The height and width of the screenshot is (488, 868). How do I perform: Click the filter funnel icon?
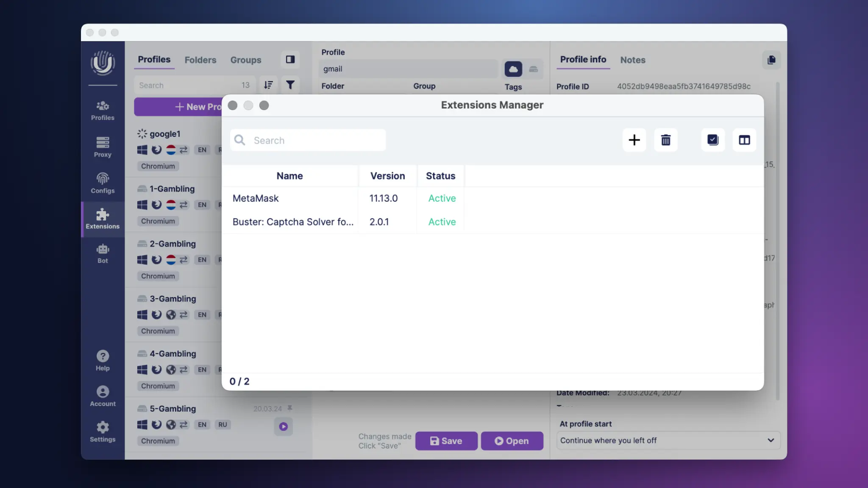[x=290, y=85]
